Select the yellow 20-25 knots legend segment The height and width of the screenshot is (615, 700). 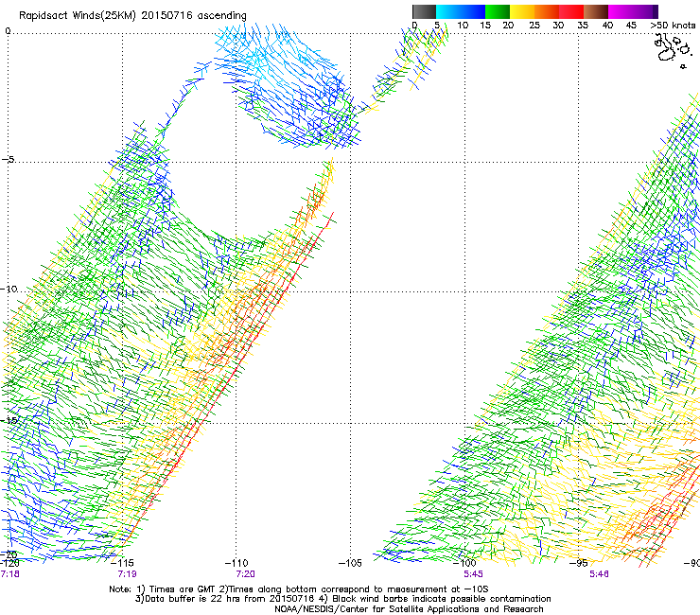(x=522, y=11)
